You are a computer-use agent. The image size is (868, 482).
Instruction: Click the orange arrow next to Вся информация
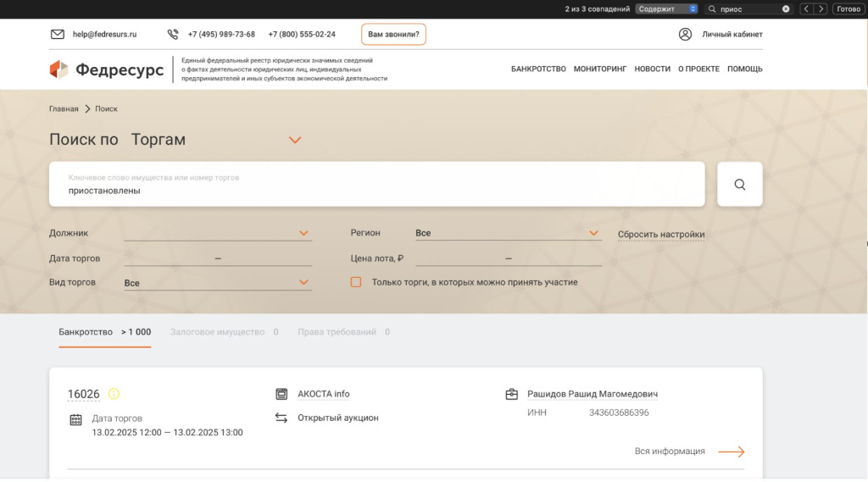[731, 452]
